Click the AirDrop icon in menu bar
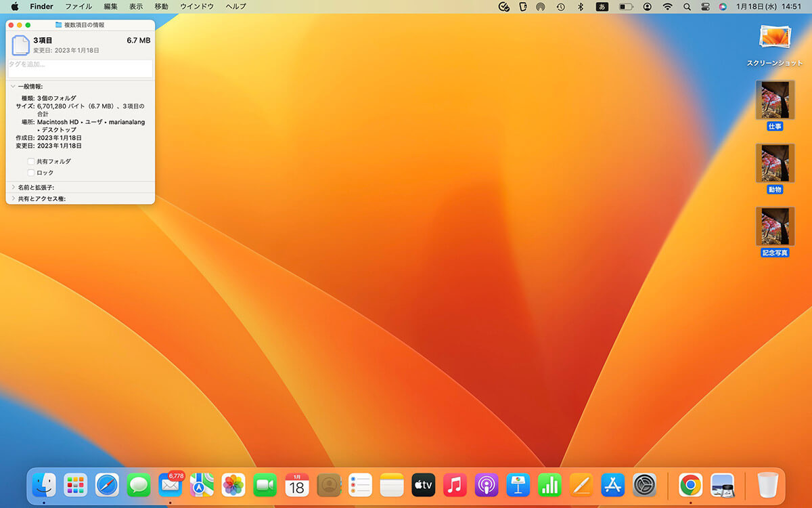Image resolution: width=812 pixels, height=508 pixels. click(x=541, y=7)
